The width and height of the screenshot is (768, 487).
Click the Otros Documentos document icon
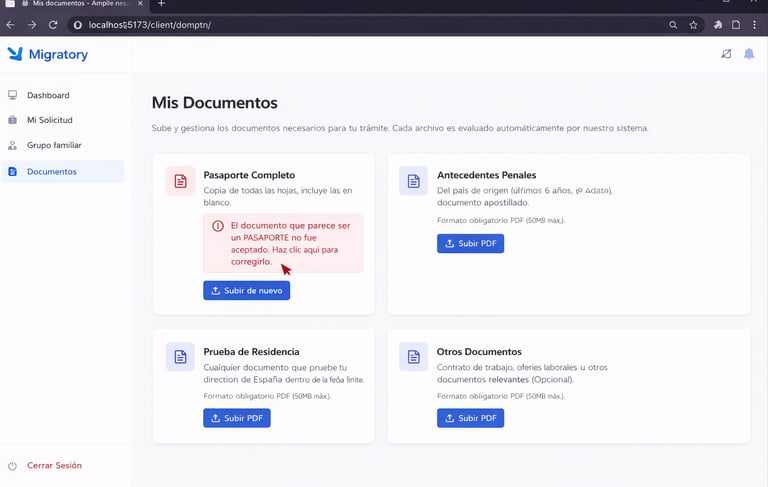point(413,357)
